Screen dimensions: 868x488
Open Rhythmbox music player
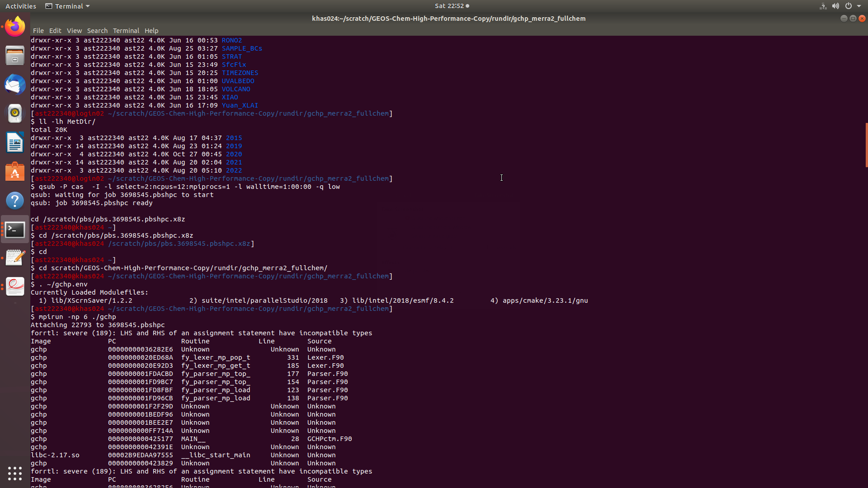pos(15,113)
